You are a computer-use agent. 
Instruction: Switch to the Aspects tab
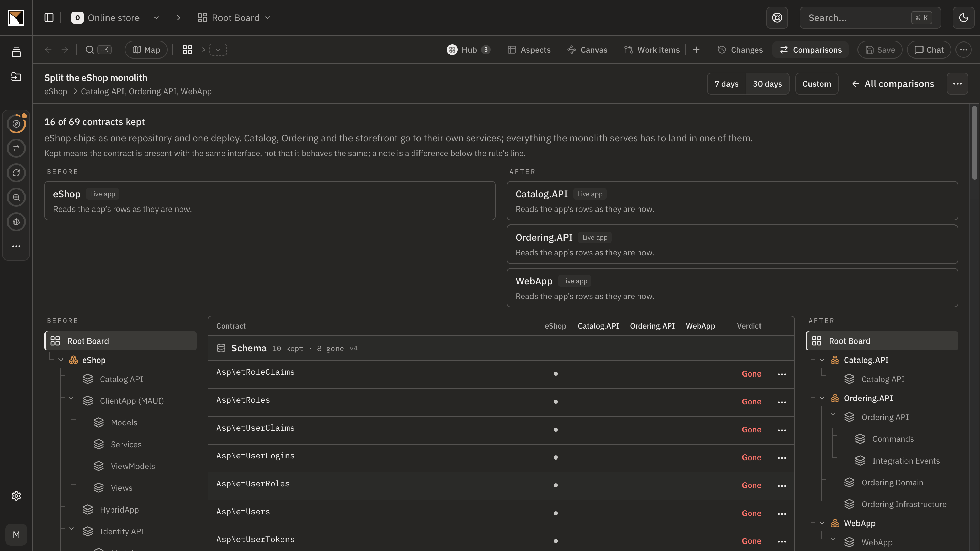tap(529, 50)
